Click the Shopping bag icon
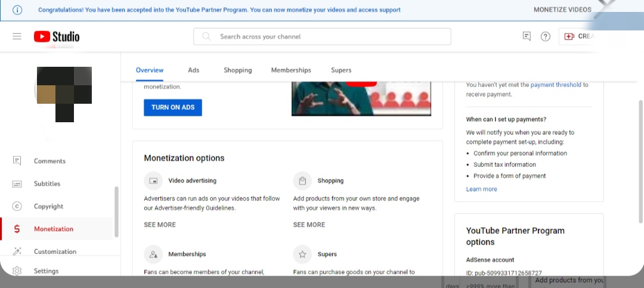The image size is (644, 288). tap(303, 181)
